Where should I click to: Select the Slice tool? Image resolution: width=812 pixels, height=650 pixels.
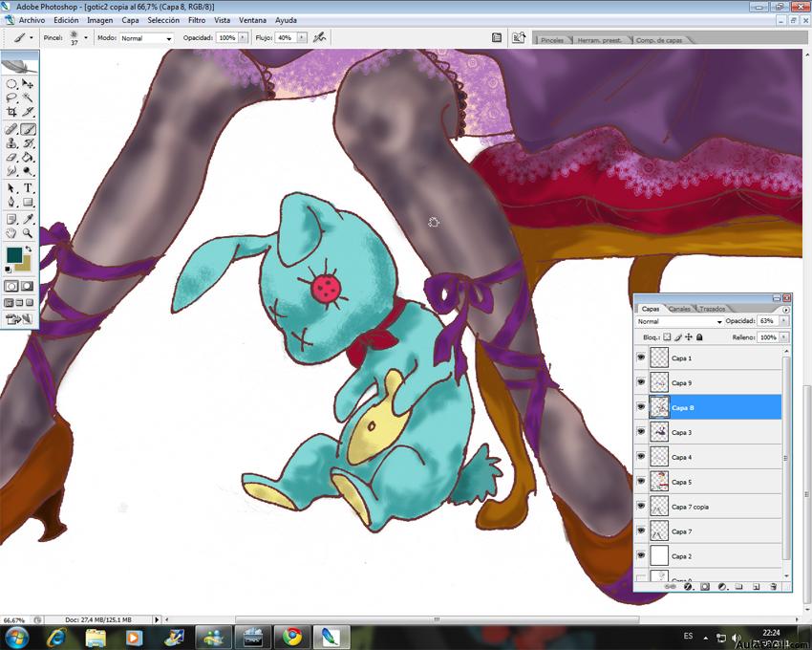(28, 112)
